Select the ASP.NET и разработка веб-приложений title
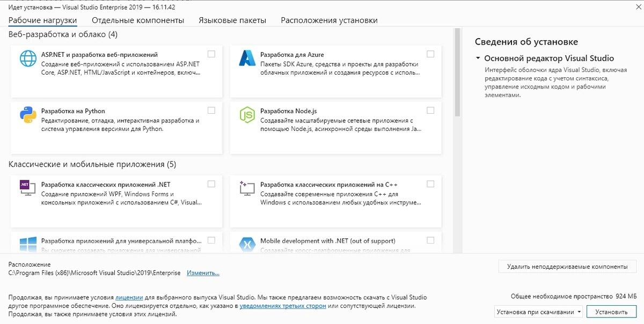Screen dimensions: 644x324 pyautogui.click(x=99, y=55)
